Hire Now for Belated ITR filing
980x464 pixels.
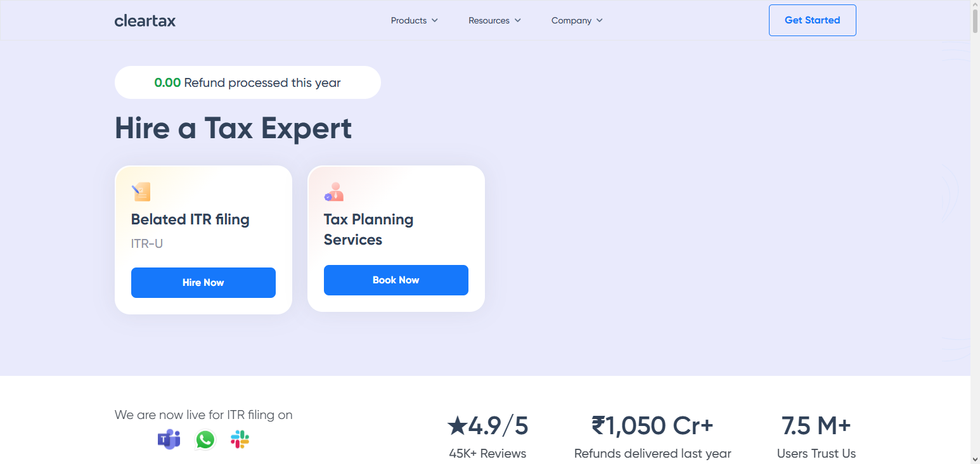coord(203,283)
